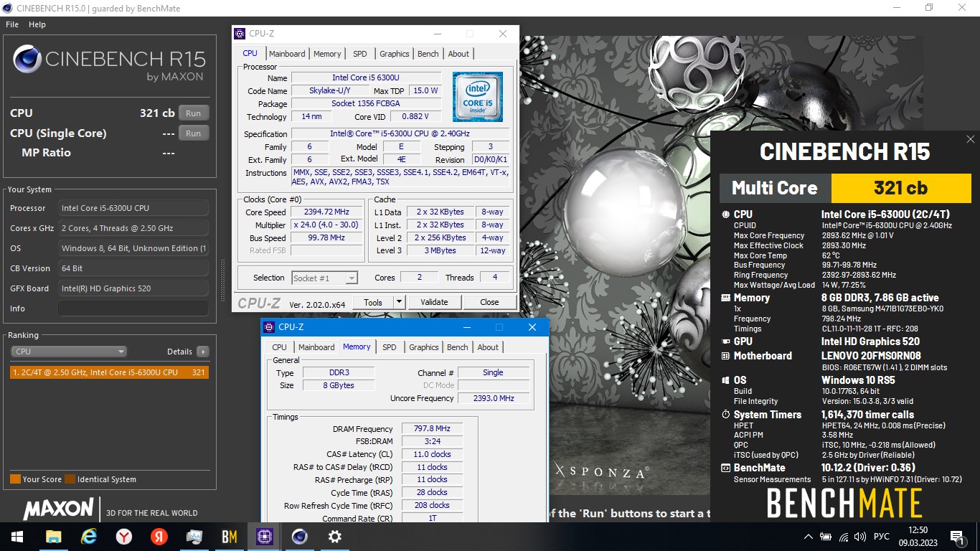Image resolution: width=980 pixels, height=551 pixels.
Task: Click the battery tray icon
Action: (826, 537)
